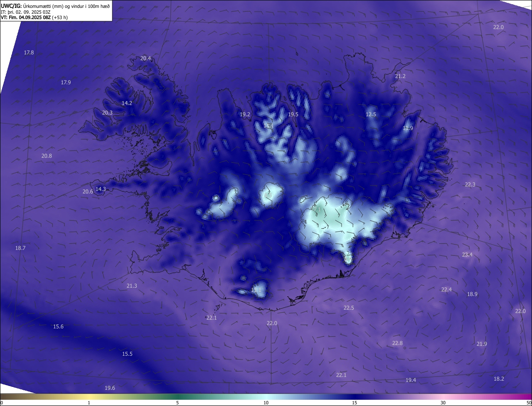The height and width of the screenshot is (406, 532).
Task: Select the value label 17.8
Action: coord(29,53)
